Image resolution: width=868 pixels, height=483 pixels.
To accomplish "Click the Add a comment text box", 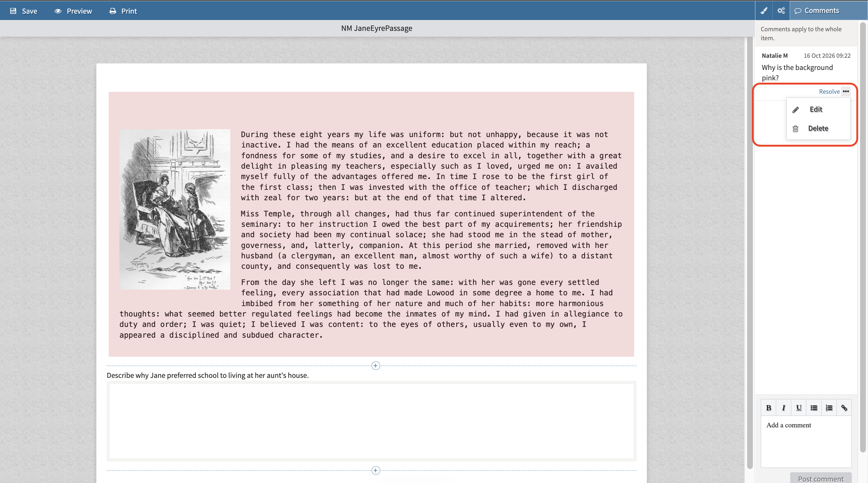I will click(806, 441).
